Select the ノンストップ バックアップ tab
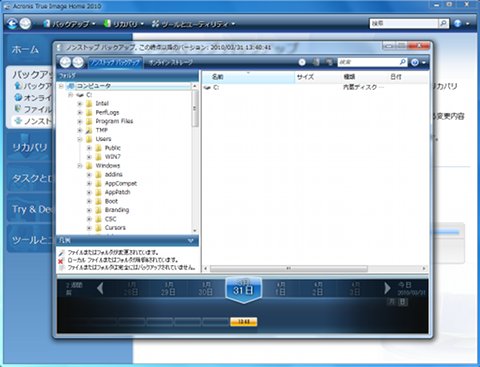This screenshot has height=367, width=480. (x=115, y=63)
